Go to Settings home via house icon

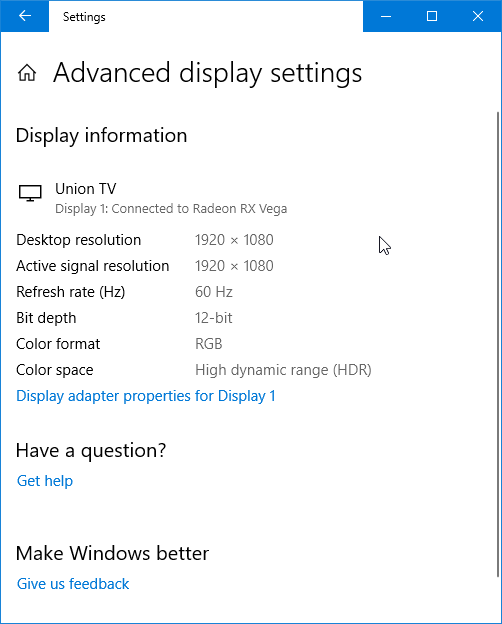click(x=27, y=73)
